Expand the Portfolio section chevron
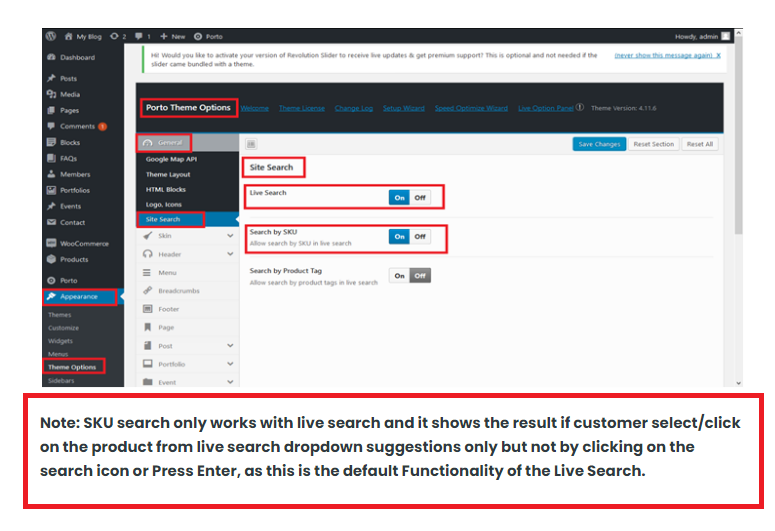The height and width of the screenshot is (531, 775). point(230,364)
